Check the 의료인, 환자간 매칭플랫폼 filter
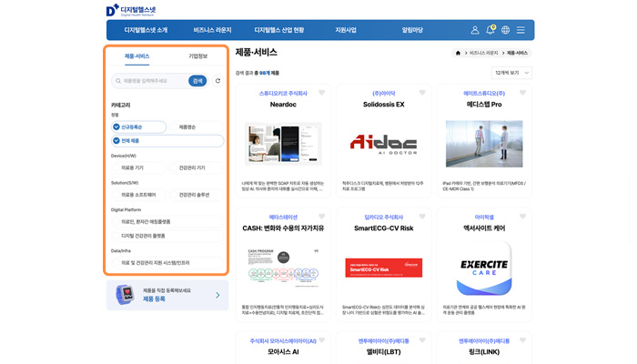This screenshot has width=637, height=364. click(x=167, y=222)
